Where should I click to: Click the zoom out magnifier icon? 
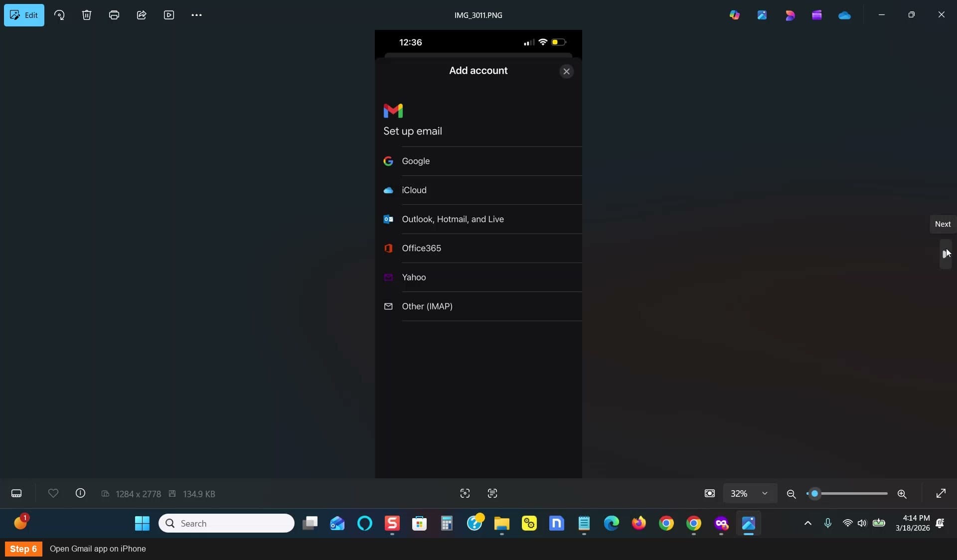791,494
